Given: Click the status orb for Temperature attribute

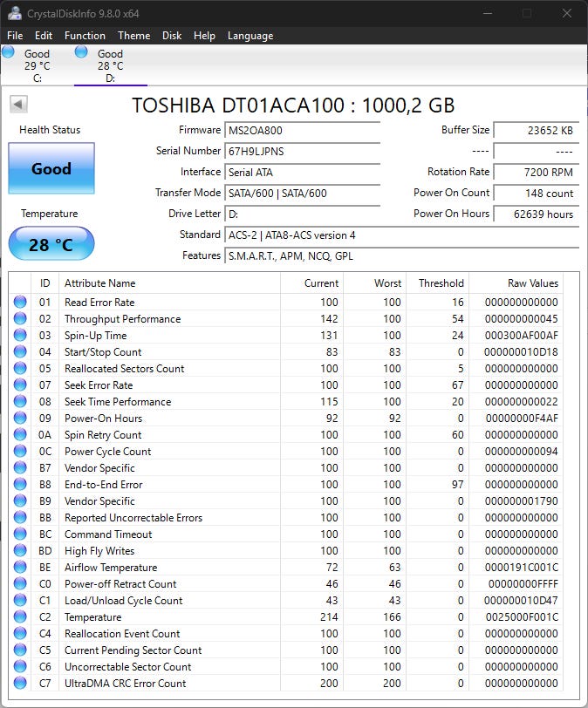Looking at the screenshot, I should pos(20,617).
